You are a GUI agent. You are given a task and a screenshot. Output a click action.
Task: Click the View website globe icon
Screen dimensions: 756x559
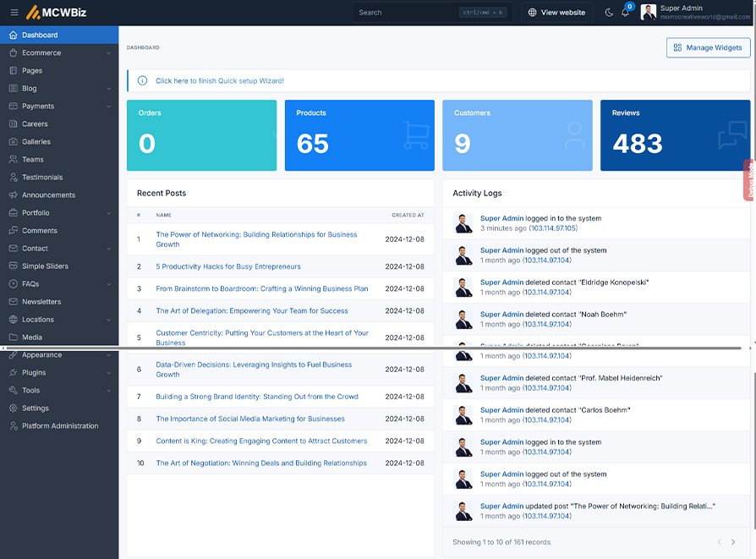coord(533,13)
